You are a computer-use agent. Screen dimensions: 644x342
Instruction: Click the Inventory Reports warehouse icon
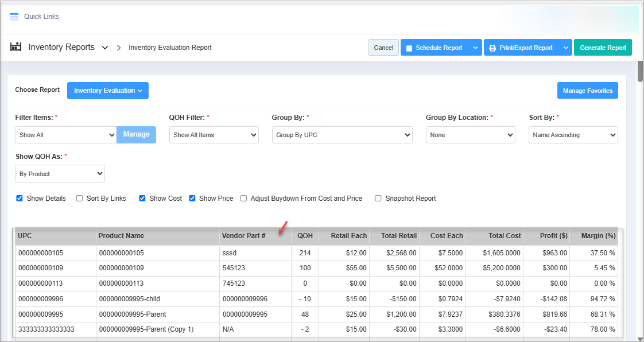click(16, 47)
